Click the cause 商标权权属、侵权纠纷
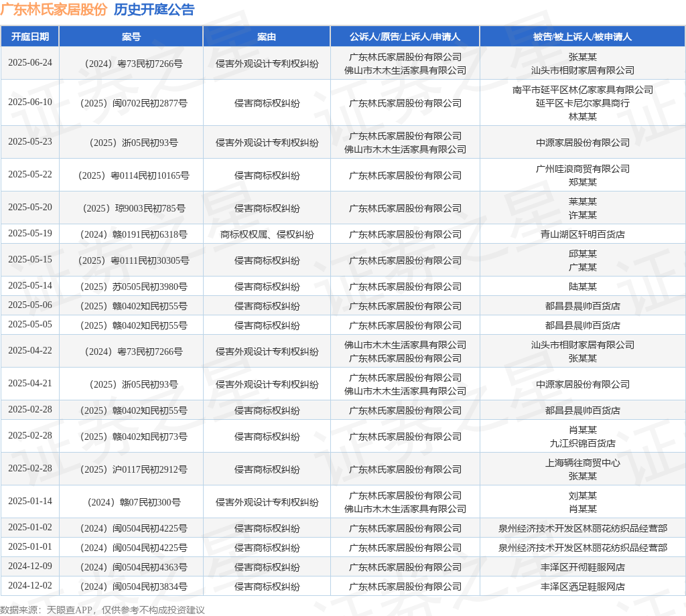 [x=267, y=235]
